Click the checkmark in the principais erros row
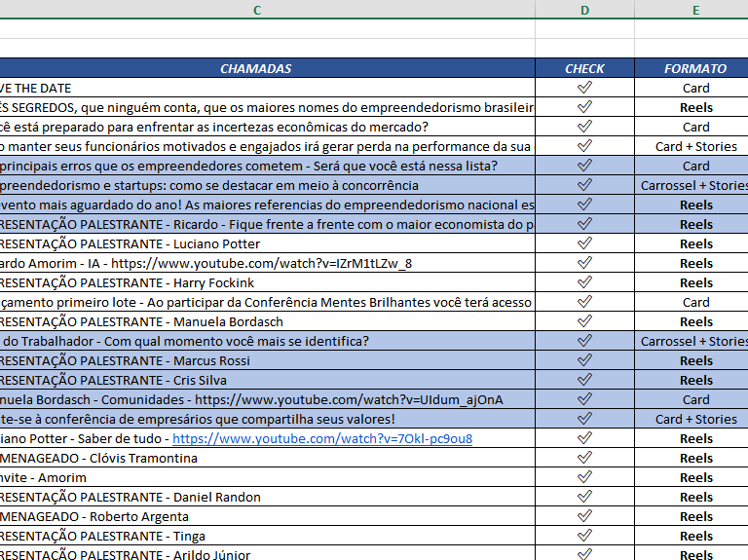Screen dimensions: 748x560 pos(584,166)
